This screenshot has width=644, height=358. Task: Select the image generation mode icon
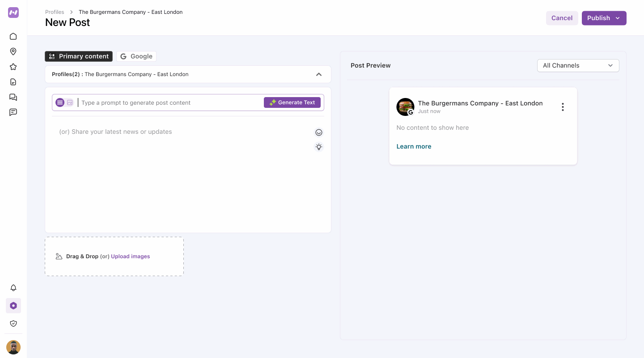70,102
